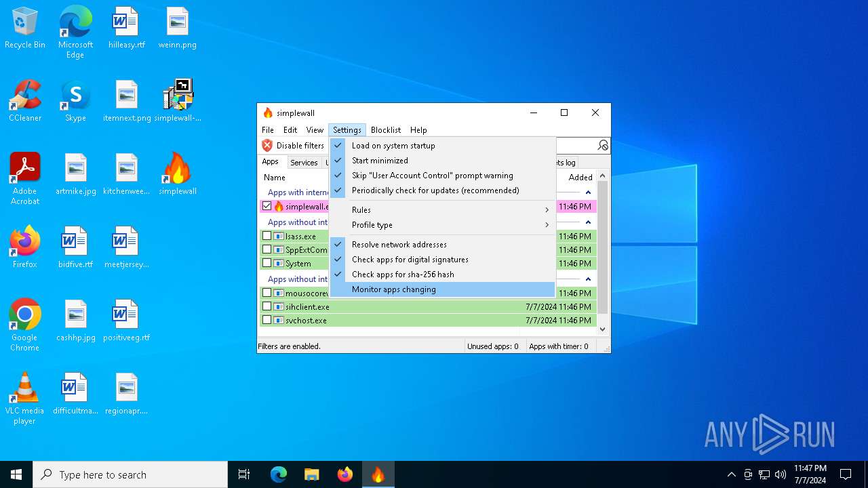Click the simplewall search magnifier icon
This screenshot has width=868, height=488.
603,146
